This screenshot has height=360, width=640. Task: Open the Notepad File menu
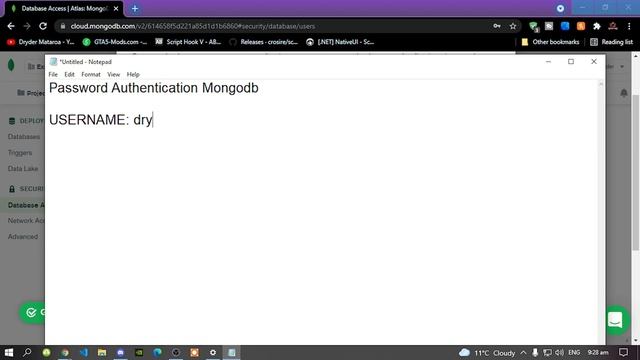point(53,74)
